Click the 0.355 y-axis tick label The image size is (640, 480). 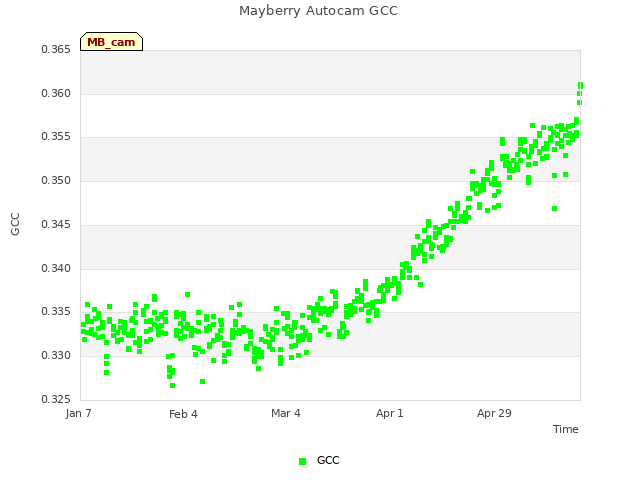click(56, 137)
